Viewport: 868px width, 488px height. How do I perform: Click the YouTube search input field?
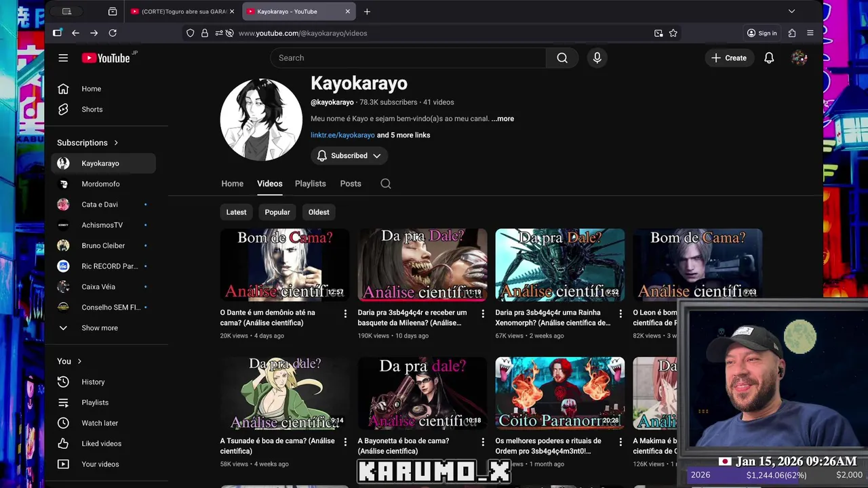tap(408, 58)
